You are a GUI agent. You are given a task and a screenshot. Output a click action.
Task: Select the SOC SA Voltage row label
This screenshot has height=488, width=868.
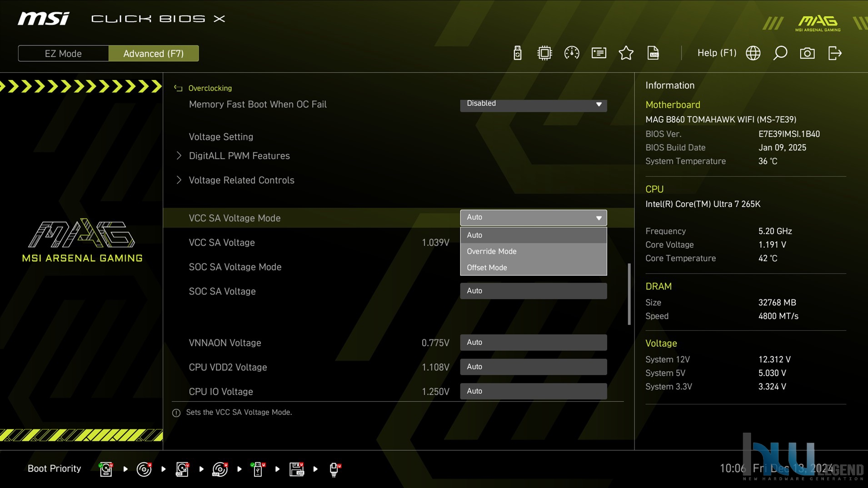click(222, 291)
